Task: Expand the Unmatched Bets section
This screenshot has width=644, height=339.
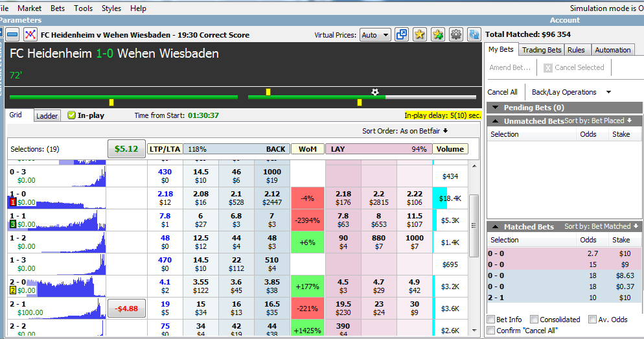Action: pos(496,121)
